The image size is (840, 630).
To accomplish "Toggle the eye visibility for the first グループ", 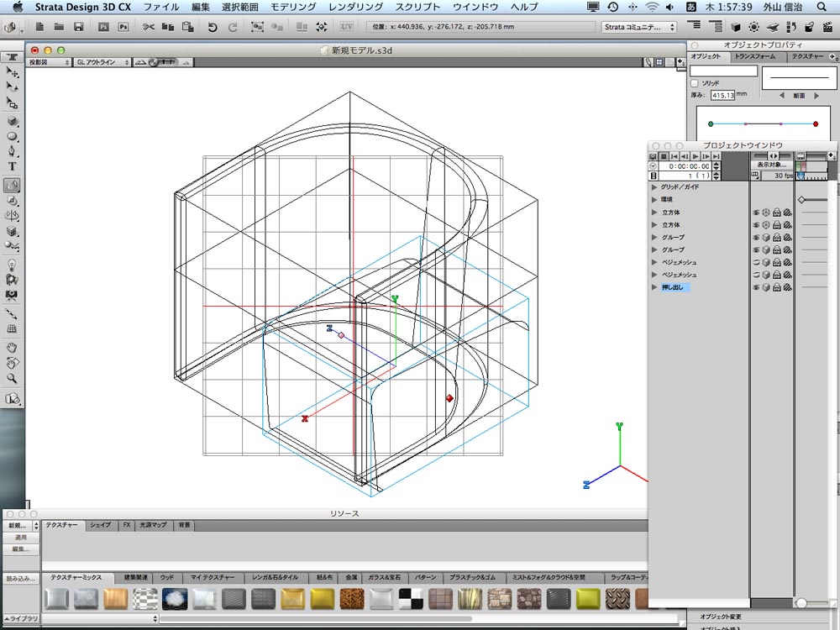I will tap(757, 238).
